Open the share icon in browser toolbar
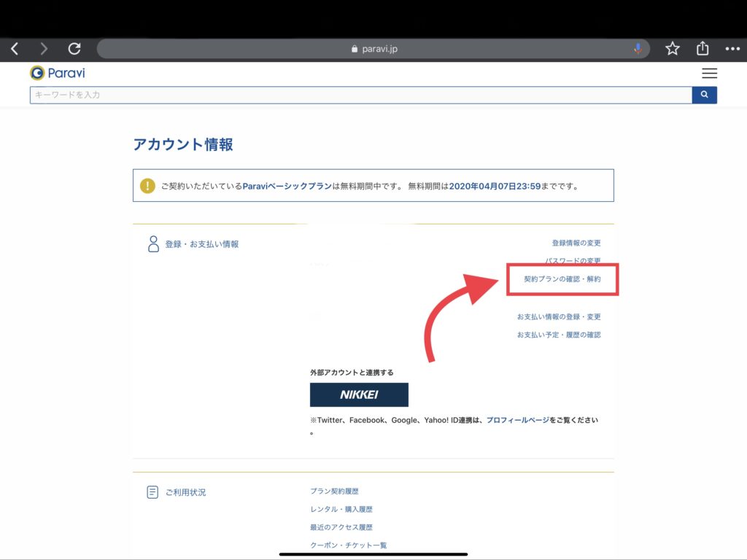Screen dimensions: 747x560 tap(703, 48)
